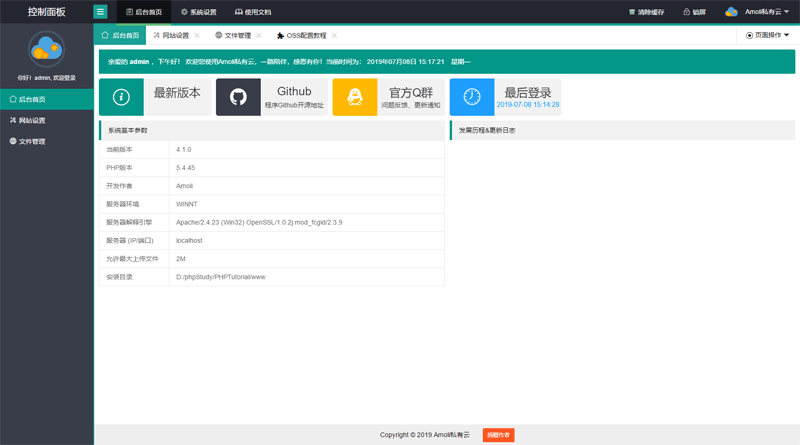Click the Github octocat icon
The height and width of the screenshot is (445, 800).
[x=238, y=97]
